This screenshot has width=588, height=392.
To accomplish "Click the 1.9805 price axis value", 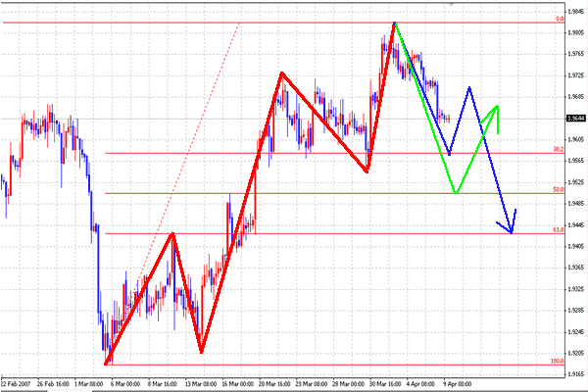I will point(576,33).
